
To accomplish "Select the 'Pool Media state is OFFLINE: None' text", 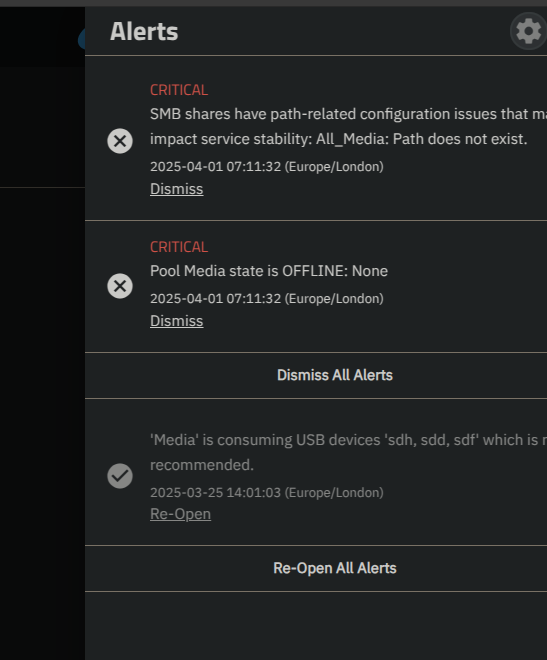I will coord(269,271).
